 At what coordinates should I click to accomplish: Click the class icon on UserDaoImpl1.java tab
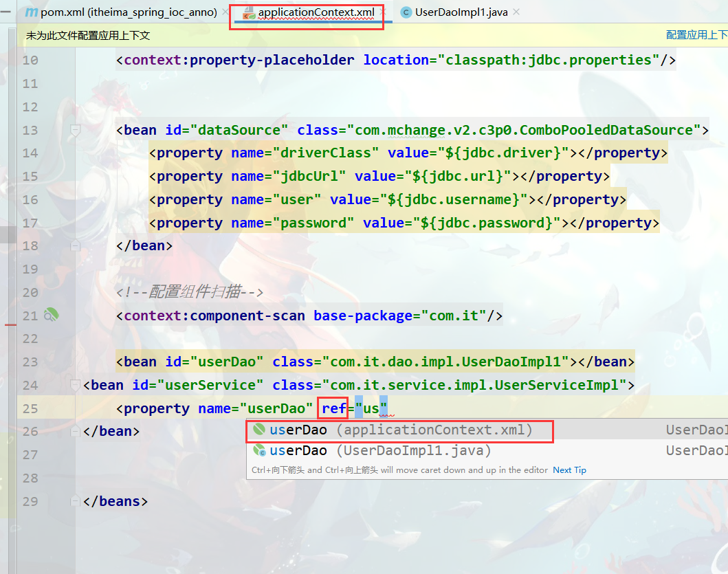[406, 12]
